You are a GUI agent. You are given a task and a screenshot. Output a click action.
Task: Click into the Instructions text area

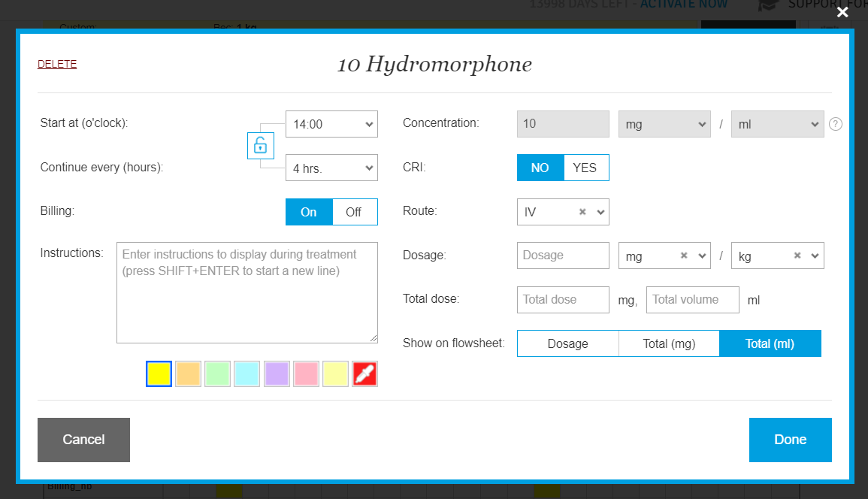tap(246, 292)
